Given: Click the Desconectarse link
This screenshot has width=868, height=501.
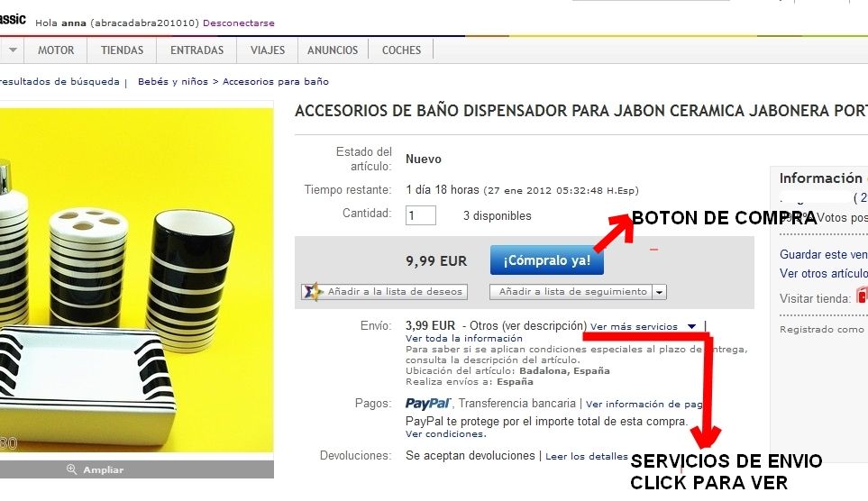Looking at the screenshot, I should coord(239,23).
